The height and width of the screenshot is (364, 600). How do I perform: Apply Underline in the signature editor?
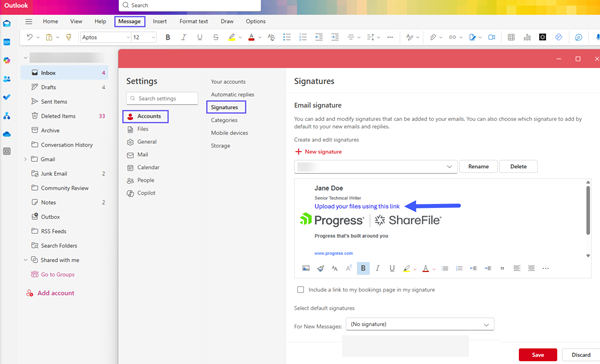tap(392, 268)
